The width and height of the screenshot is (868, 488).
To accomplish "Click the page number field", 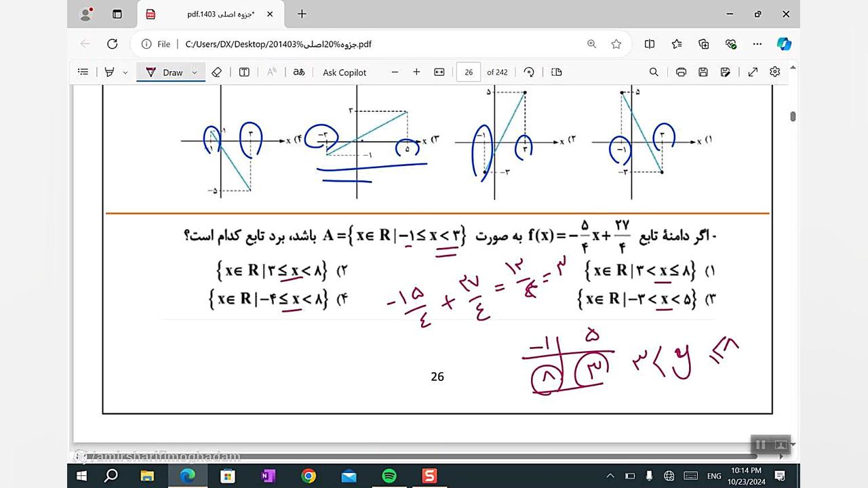I will pos(469,73).
